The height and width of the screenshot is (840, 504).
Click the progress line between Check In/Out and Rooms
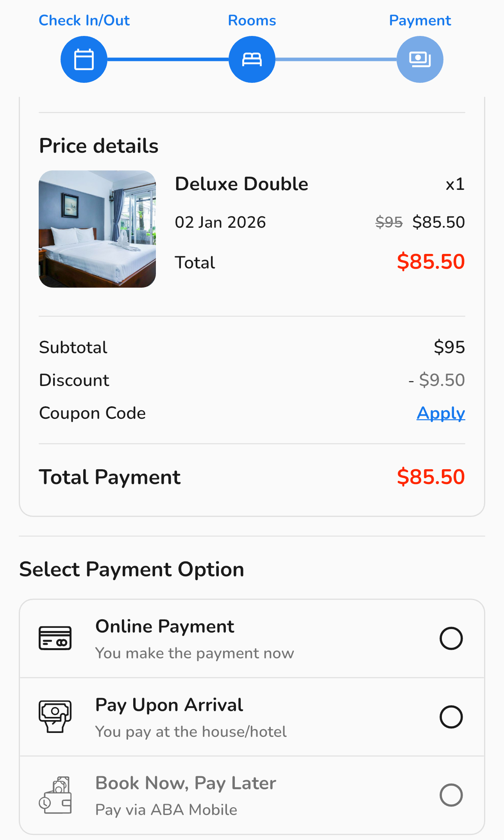pos(168,59)
